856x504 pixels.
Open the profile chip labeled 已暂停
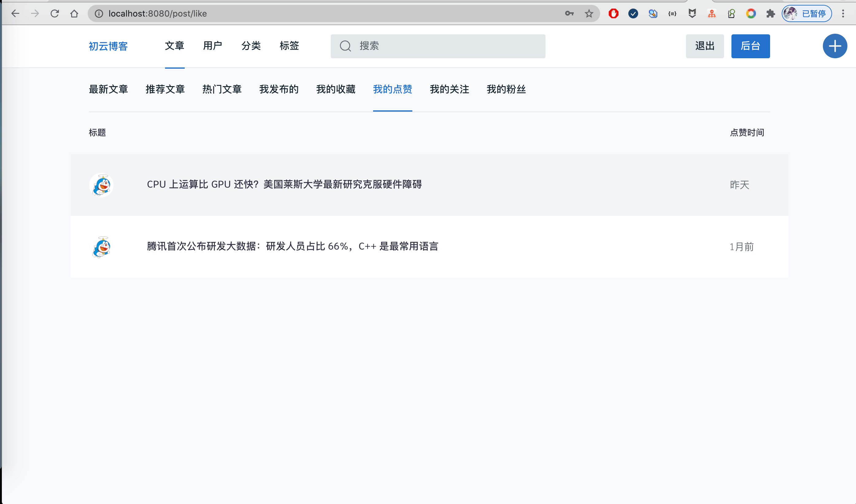coord(807,13)
